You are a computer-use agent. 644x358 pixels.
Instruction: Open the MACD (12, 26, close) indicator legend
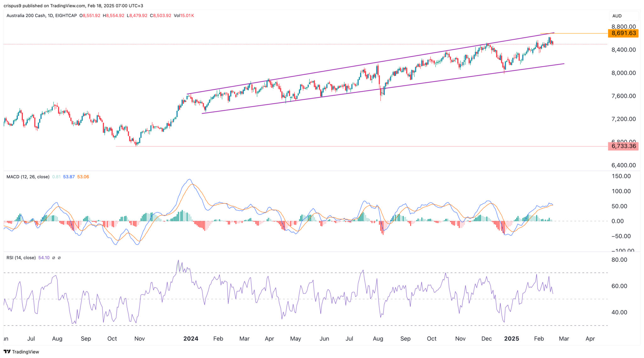click(x=28, y=177)
